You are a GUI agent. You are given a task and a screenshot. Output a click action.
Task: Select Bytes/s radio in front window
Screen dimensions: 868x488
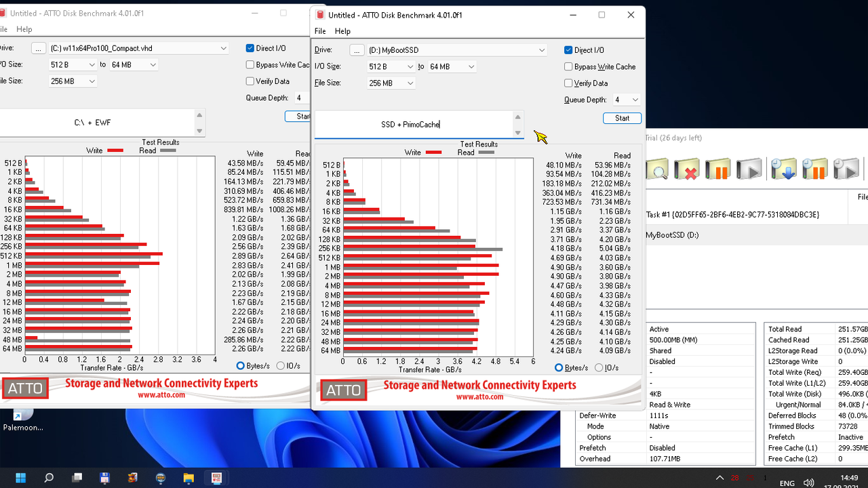pos(559,367)
